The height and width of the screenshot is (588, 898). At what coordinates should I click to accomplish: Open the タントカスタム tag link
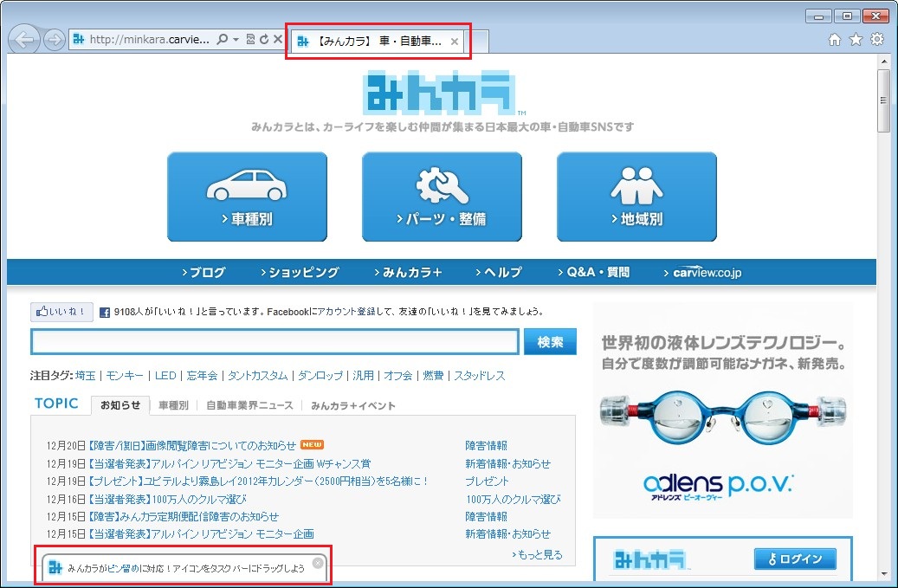coord(257,376)
